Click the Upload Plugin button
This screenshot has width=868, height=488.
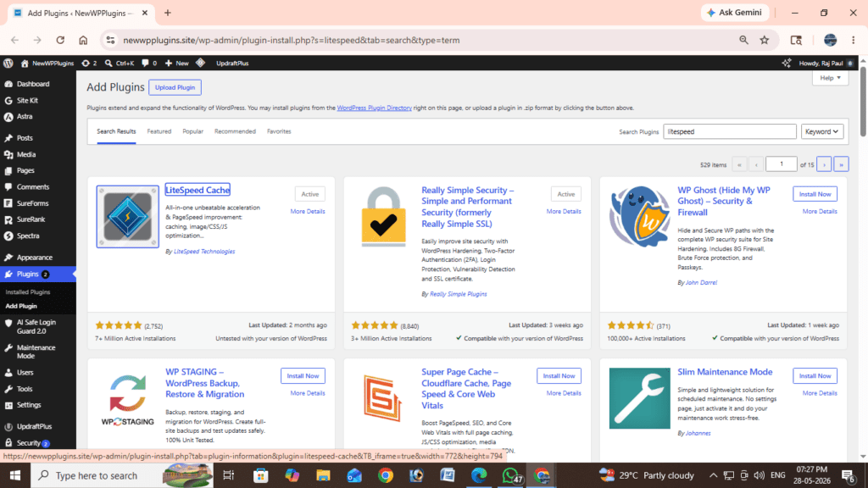tap(175, 87)
